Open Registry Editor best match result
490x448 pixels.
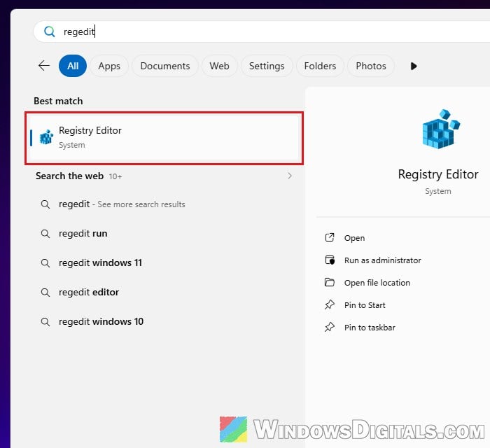tap(164, 138)
